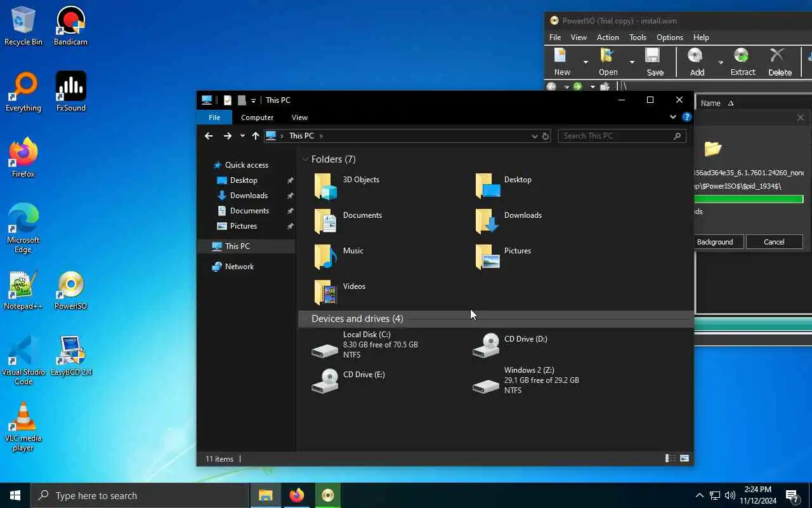
Task: Open the Open button dropdown arrow in PowerISO
Action: tap(632, 62)
